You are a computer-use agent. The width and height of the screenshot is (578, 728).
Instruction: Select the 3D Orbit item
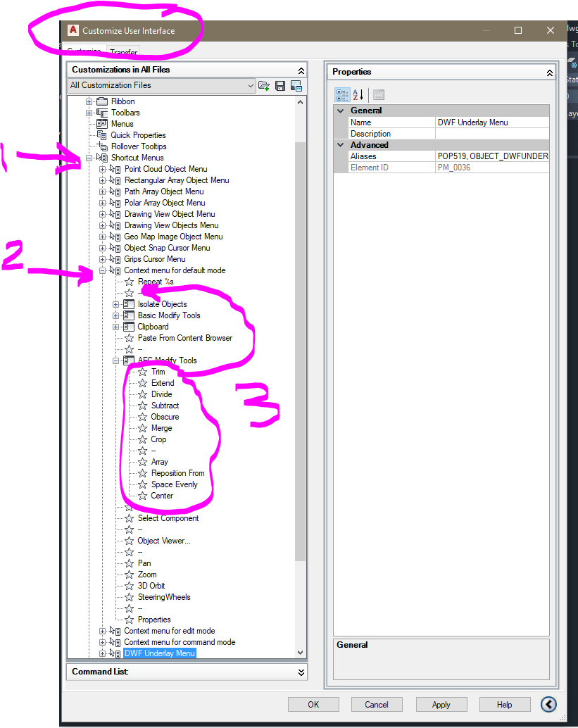[151, 586]
